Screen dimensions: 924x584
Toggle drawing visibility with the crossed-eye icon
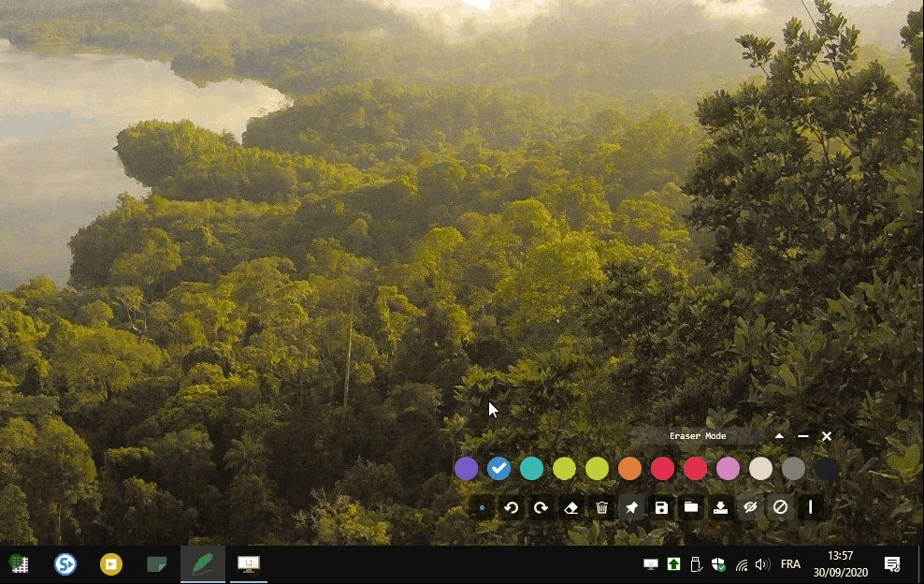click(750, 507)
